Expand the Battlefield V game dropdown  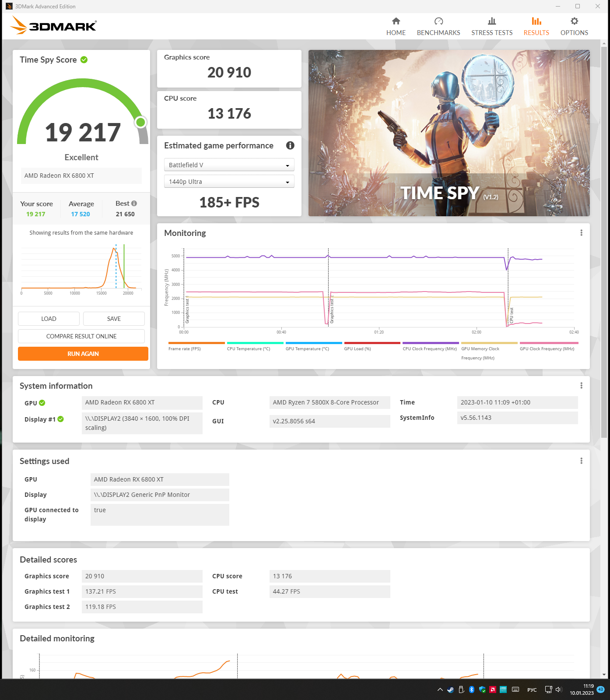click(x=229, y=165)
